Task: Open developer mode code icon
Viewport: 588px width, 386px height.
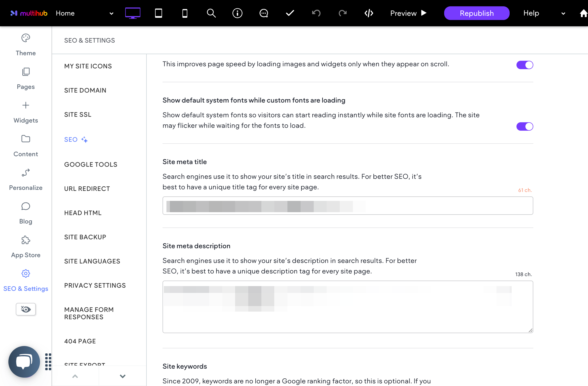Action: pyautogui.click(x=369, y=13)
